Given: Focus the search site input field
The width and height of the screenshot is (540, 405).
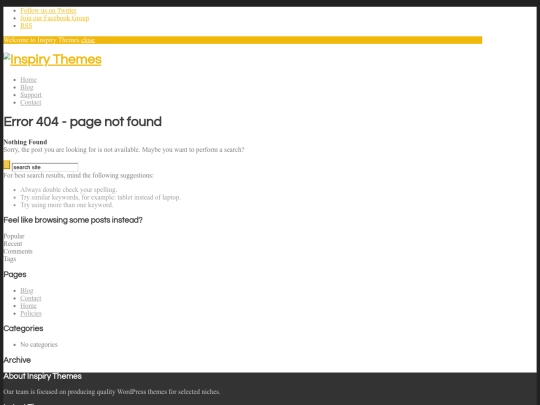Looking at the screenshot, I should point(45,167).
